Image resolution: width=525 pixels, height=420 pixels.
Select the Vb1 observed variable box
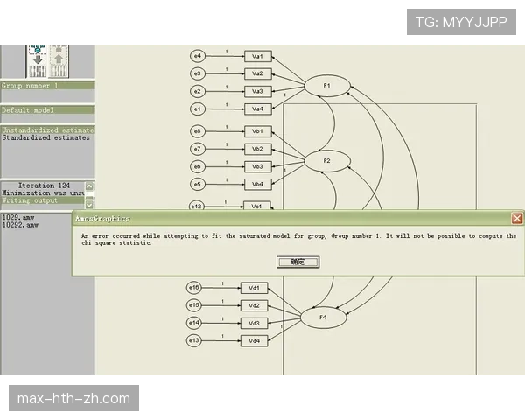[258, 131]
